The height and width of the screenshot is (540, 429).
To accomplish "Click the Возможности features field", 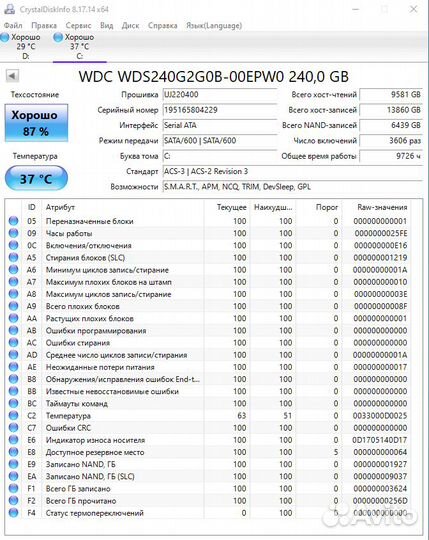I will tap(292, 187).
